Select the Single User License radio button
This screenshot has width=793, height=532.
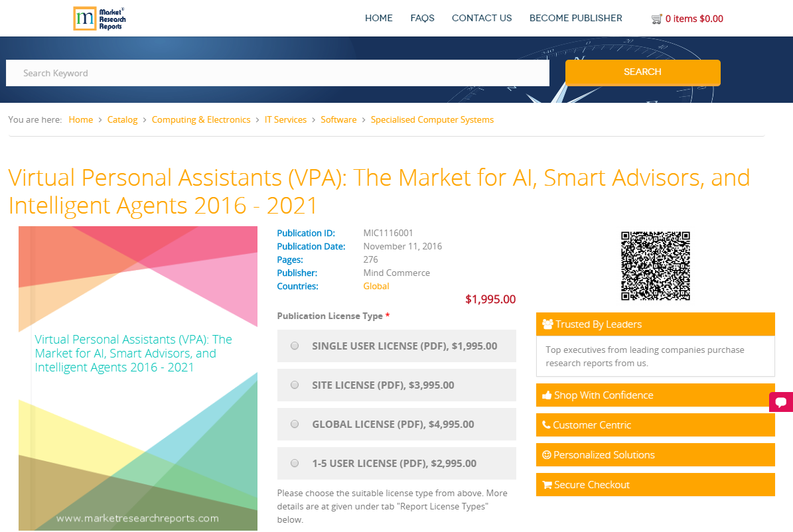pyautogui.click(x=294, y=346)
